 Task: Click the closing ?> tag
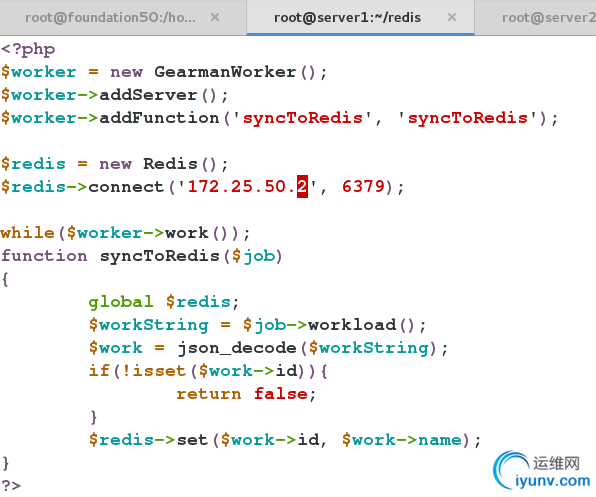11,486
